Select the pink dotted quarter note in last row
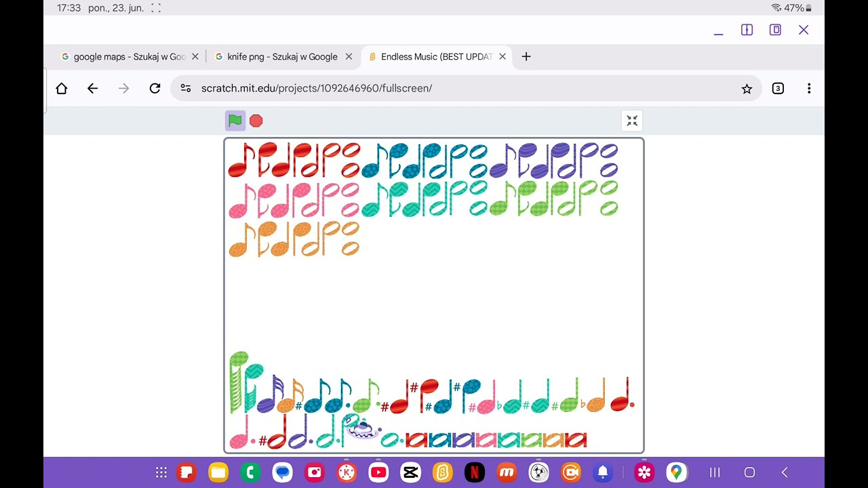Viewport: 868px width, 488px height. point(242,432)
